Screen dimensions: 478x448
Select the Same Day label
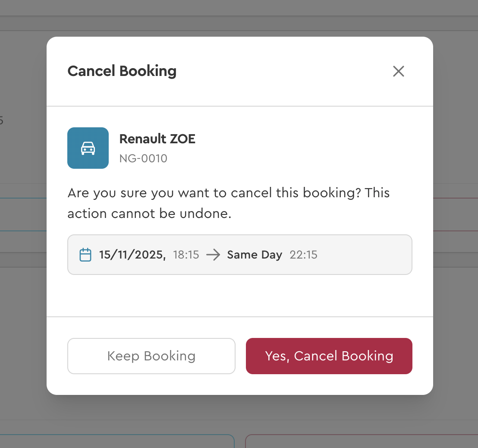(255, 255)
